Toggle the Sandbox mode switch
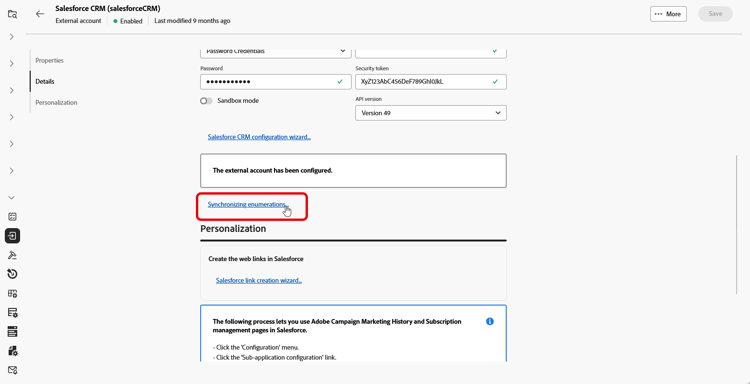 [x=206, y=101]
